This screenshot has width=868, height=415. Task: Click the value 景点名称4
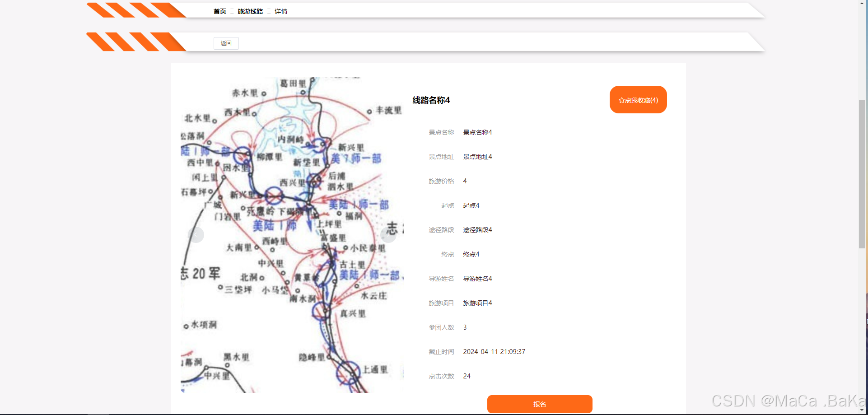point(477,132)
